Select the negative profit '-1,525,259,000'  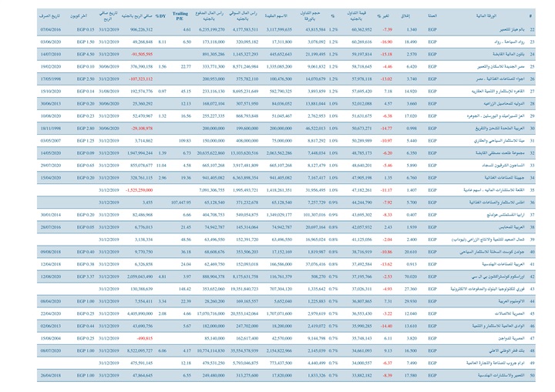click(139, 191)
